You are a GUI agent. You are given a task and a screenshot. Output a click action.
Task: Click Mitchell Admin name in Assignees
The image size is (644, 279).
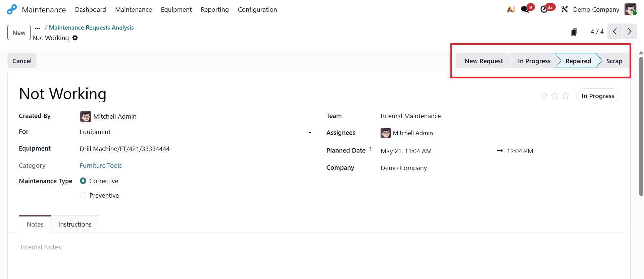point(413,133)
